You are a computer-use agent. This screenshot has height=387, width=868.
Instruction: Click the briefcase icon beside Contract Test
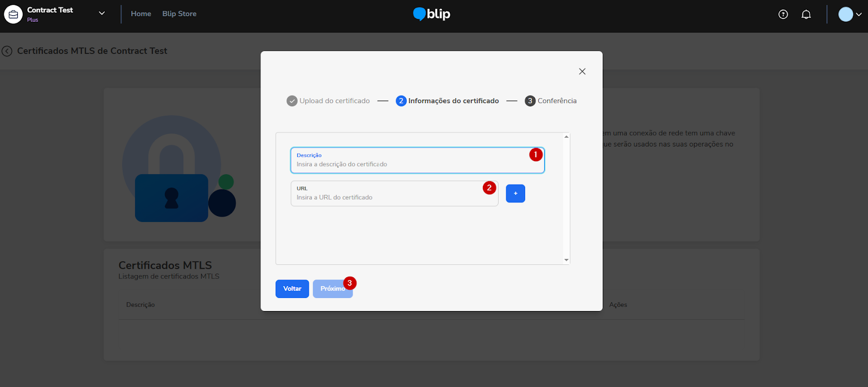13,15
